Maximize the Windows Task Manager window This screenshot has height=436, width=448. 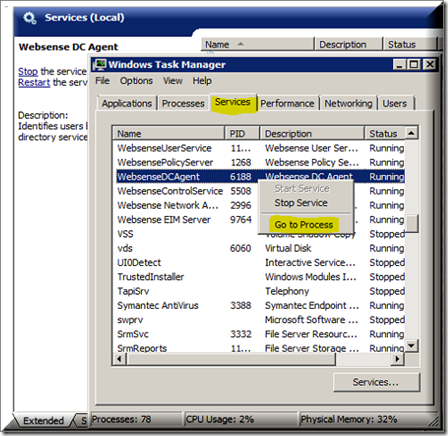click(414, 64)
